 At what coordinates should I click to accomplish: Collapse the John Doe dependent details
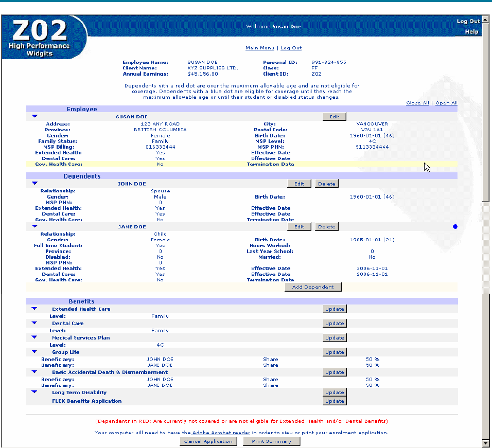[35, 183]
